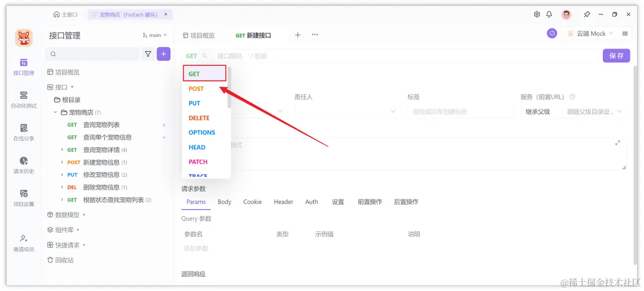Click the filter icon beside the search box
Viewport: 644px width, 291px height.
click(148, 53)
